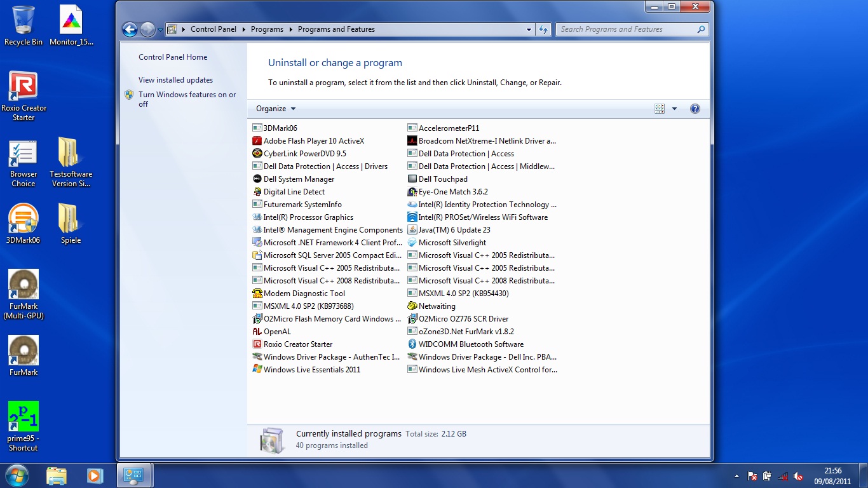The height and width of the screenshot is (488, 868).
Task: Select the Windows Live Essentials 2011 icon
Action: tap(257, 370)
